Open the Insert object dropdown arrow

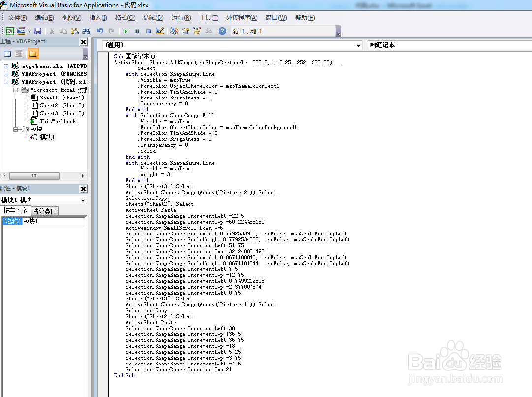(29, 31)
